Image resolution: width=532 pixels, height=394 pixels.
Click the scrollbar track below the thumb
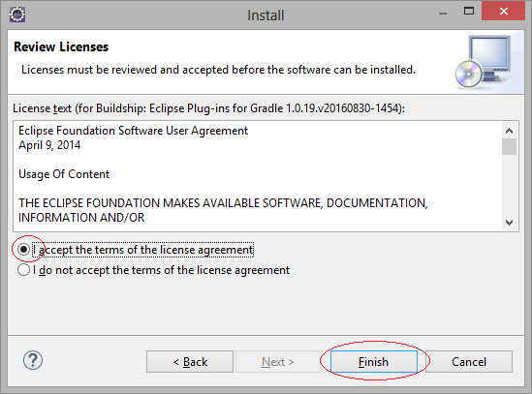click(509, 185)
